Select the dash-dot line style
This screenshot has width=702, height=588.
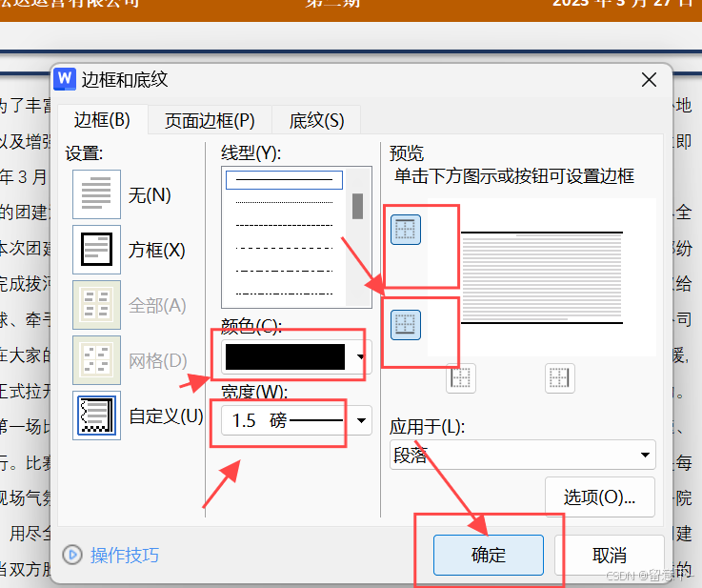[284, 271]
